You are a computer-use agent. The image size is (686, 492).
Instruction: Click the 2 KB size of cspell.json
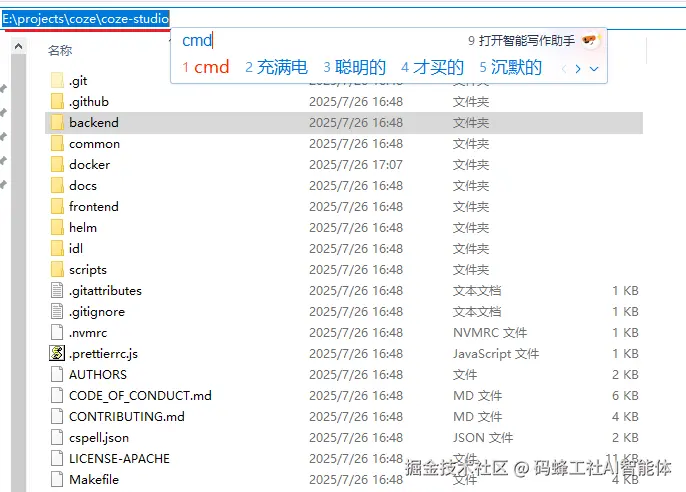(x=625, y=438)
